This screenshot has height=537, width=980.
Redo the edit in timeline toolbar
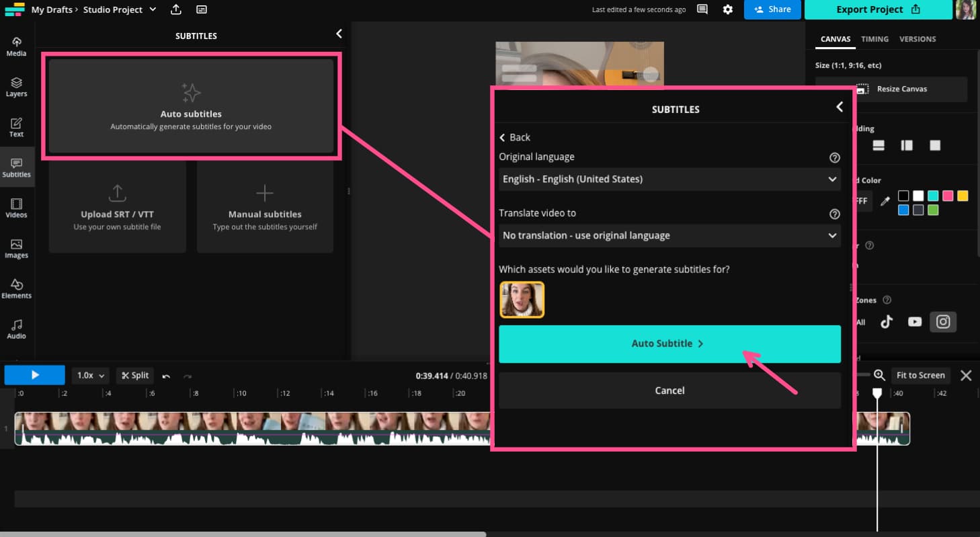[x=188, y=376]
